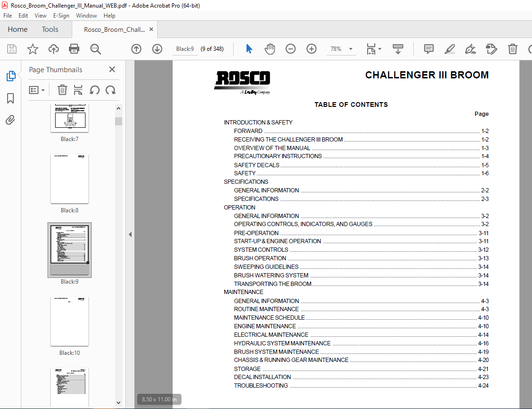Open the E-Sign menu
The height and width of the screenshot is (409, 532).
coord(61,16)
